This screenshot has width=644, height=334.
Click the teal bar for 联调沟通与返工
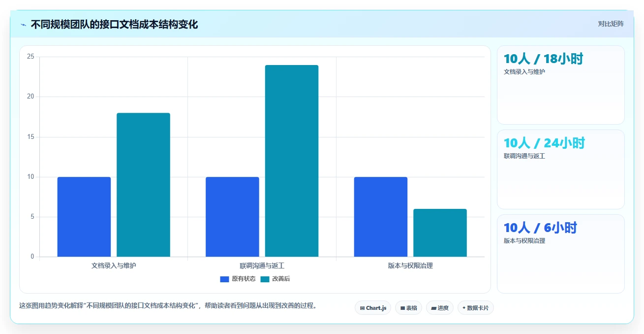click(x=292, y=161)
